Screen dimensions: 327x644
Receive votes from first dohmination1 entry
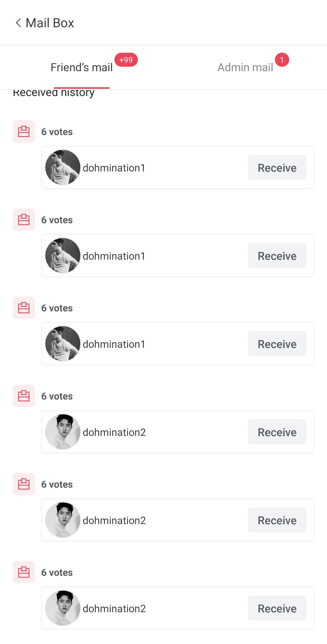pos(277,168)
